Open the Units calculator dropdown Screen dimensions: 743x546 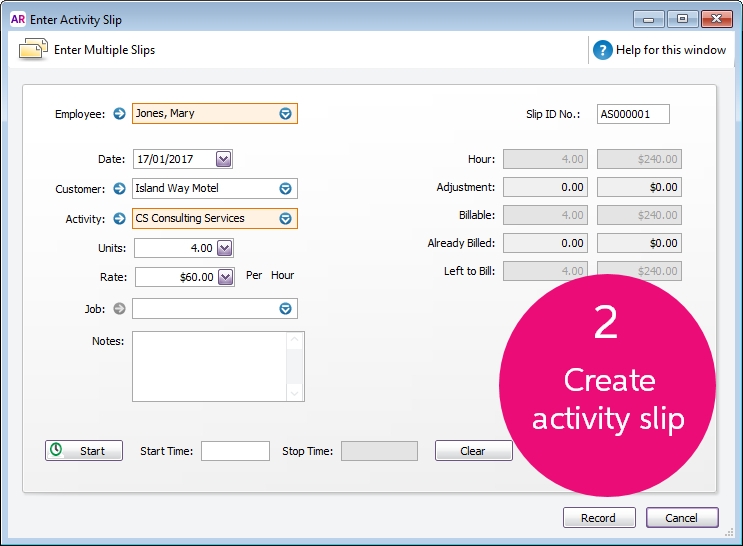[x=225, y=248]
